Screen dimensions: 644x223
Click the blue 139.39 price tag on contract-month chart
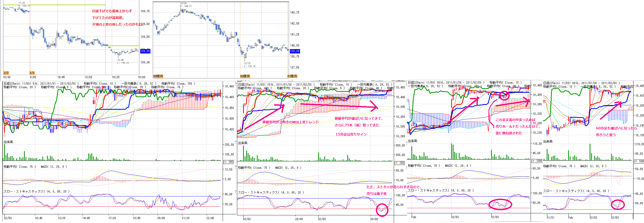coord(294,51)
